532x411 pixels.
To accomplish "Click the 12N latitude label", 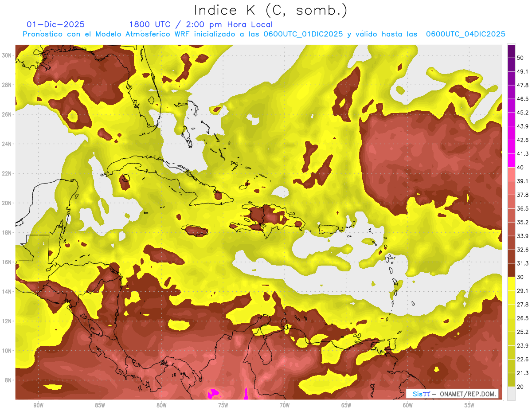I will (7, 321).
